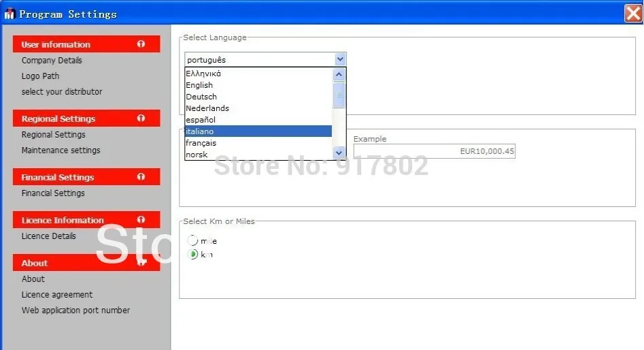
Task: Click the Example currency field
Action: pyautogui.click(x=434, y=151)
